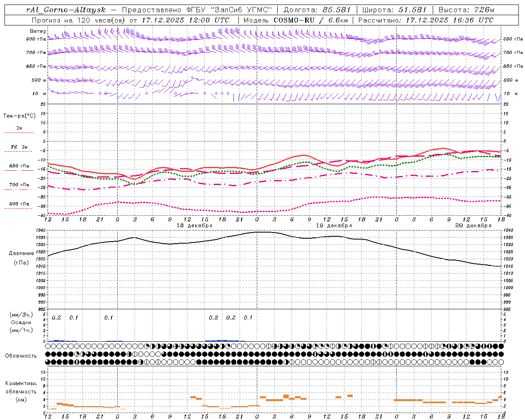The width and height of the screenshot is (525, 420).
Task: Select the 18 декабря date label
Action: point(194,226)
